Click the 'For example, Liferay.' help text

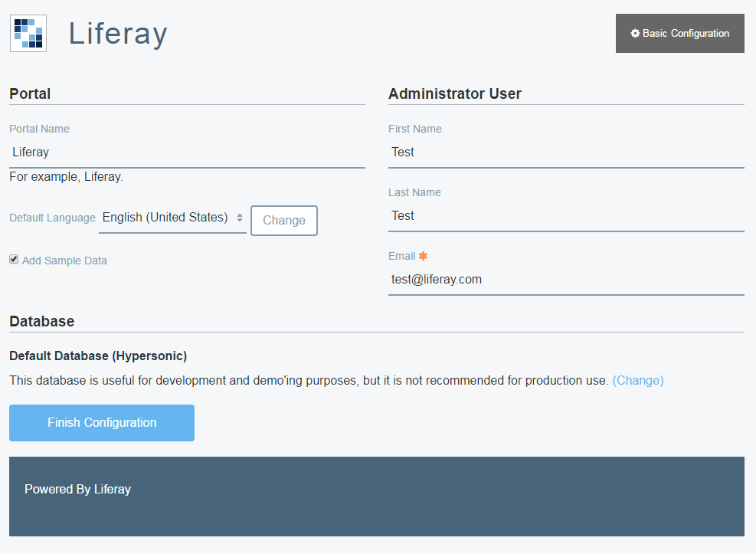(x=66, y=177)
